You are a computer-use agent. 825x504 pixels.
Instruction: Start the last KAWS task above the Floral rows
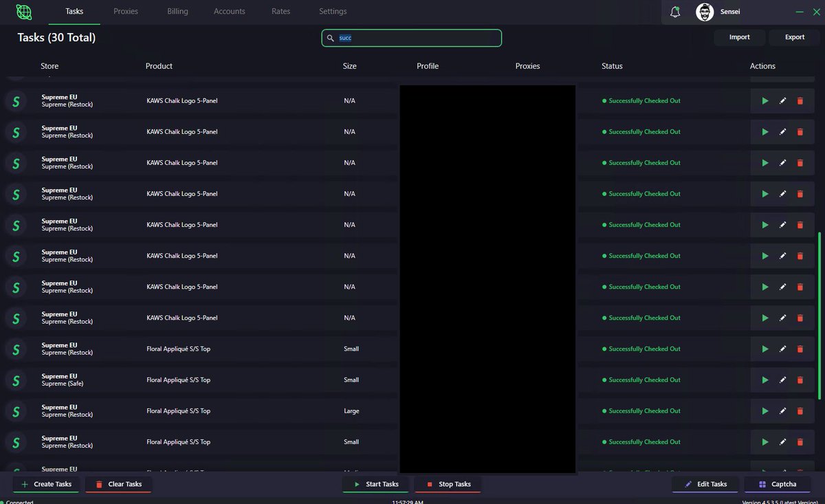point(765,318)
